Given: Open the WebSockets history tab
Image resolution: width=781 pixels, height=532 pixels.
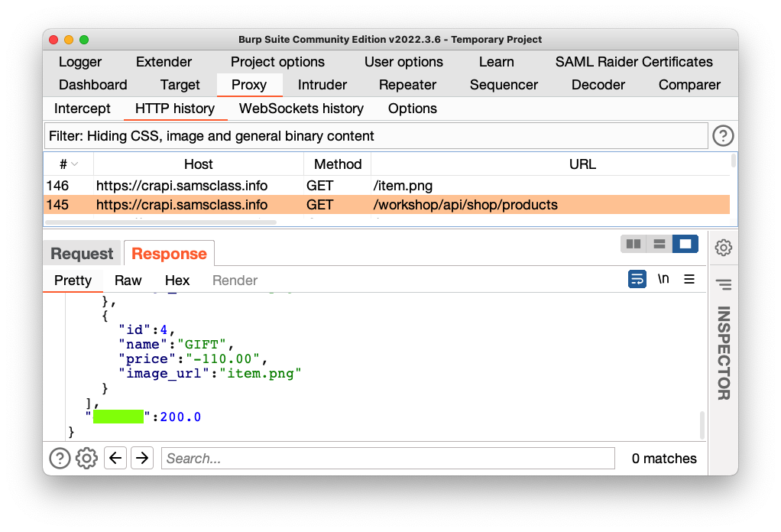Looking at the screenshot, I should [x=301, y=109].
